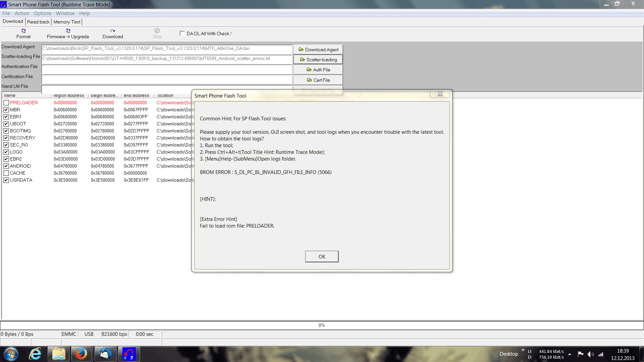Viewport: 644px width, 362px height.
Task: Open the Window menu
Action: click(x=65, y=13)
